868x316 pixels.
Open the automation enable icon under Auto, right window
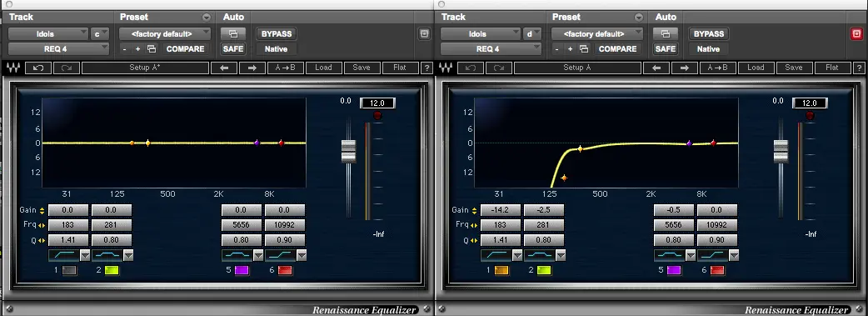(x=666, y=34)
